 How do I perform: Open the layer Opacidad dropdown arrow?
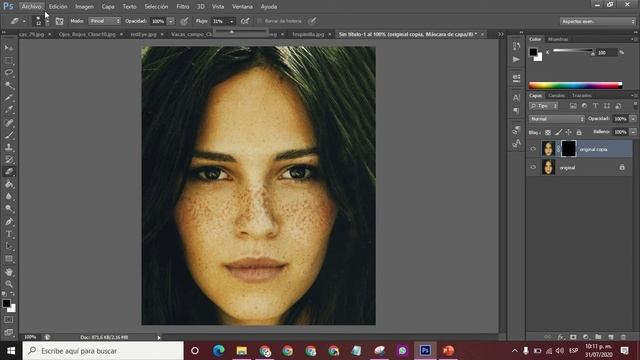pos(633,119)
